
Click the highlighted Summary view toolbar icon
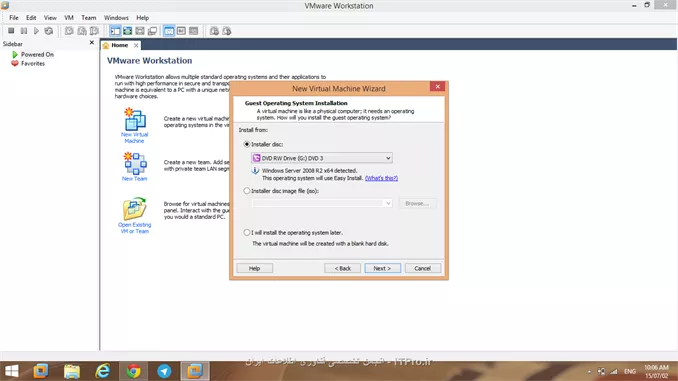(169, 31)
